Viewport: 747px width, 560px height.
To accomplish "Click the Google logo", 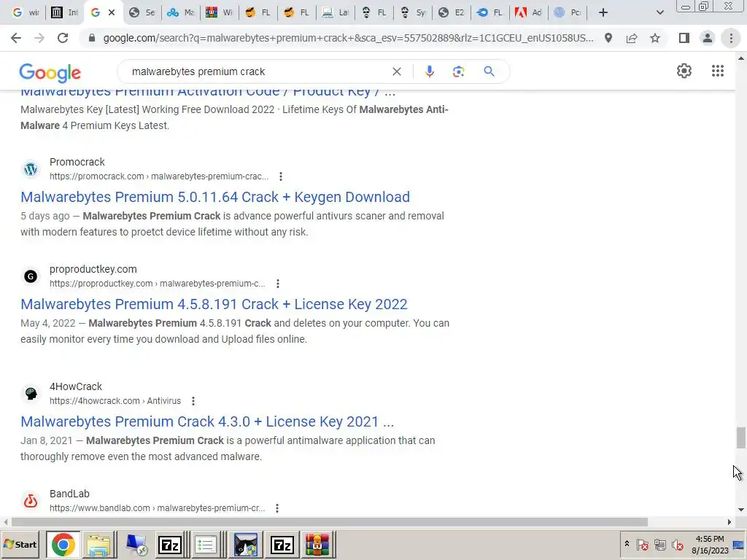I will pyautogui.click(x=50, y=72).
